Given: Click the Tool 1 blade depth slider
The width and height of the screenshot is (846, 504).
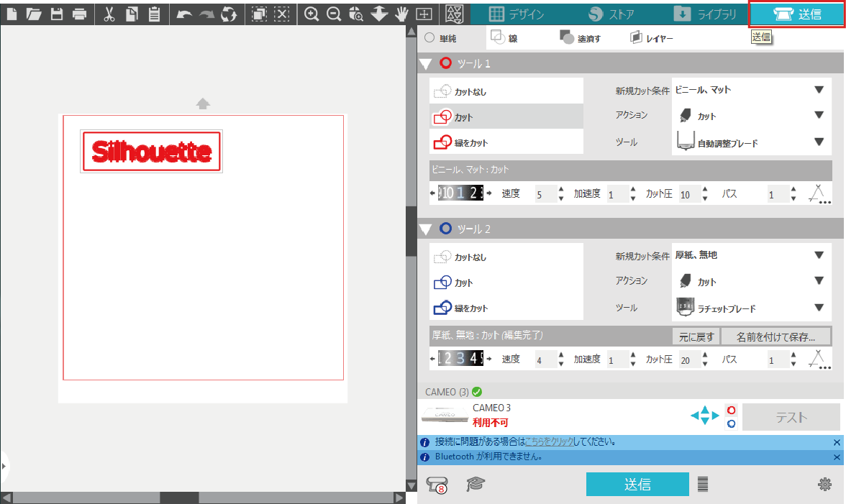Looking at the screenshot, I should click(x=461, y=193).
